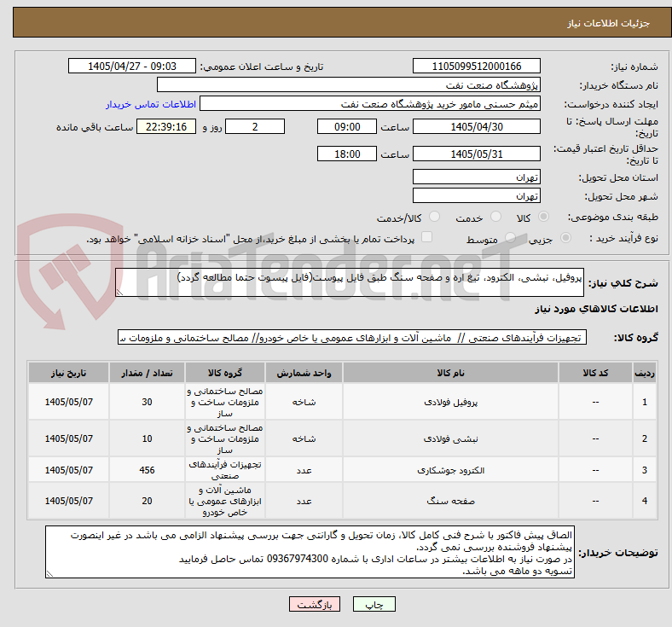
Task: Click the delivery province field تهران
Action: 476,177
